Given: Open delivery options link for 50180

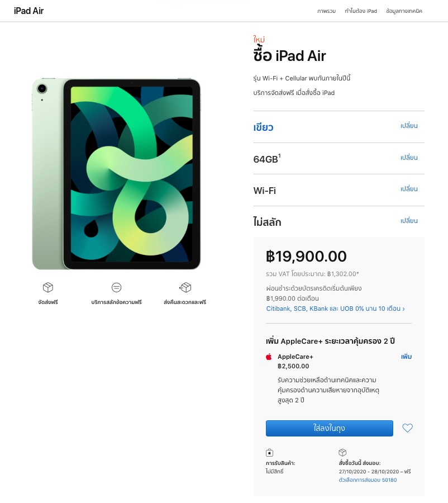Looking at the screenshot, I should coord(368,480).
